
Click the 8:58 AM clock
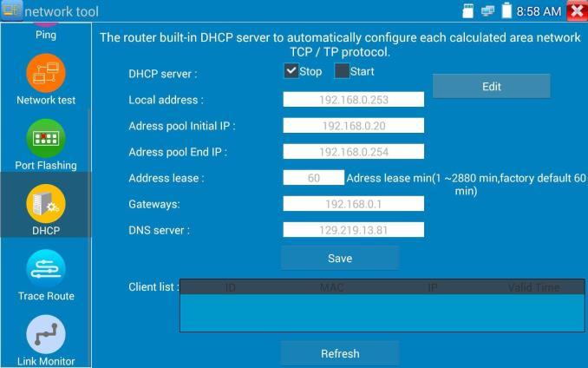[x=539, y=11]
